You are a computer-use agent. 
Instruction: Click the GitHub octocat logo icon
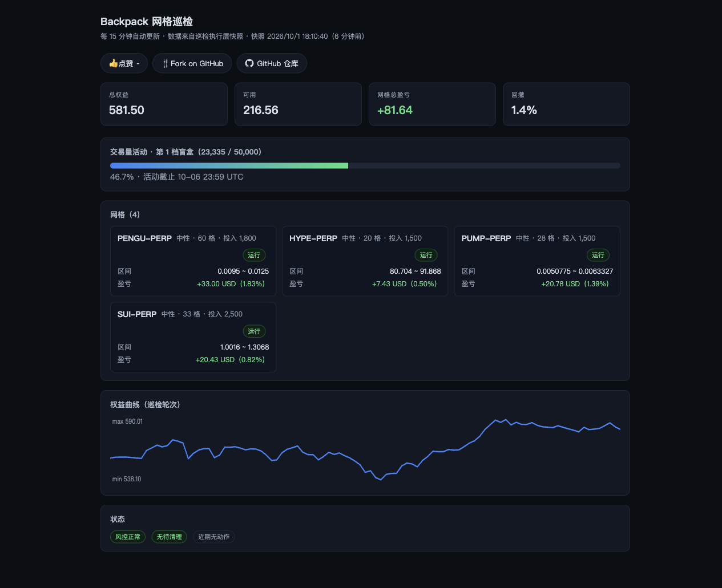click(249, 63)
